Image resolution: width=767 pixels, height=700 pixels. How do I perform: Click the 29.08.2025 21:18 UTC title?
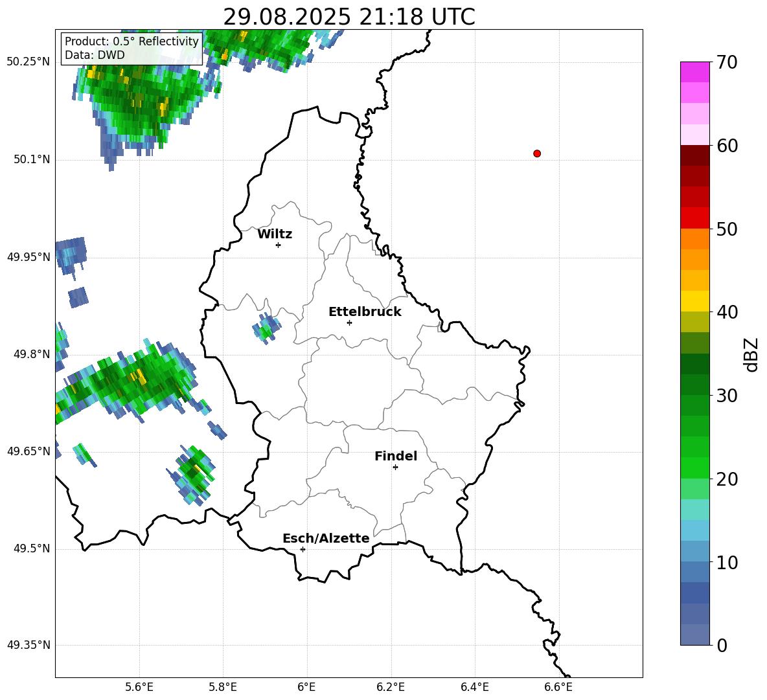click(349, 17)
